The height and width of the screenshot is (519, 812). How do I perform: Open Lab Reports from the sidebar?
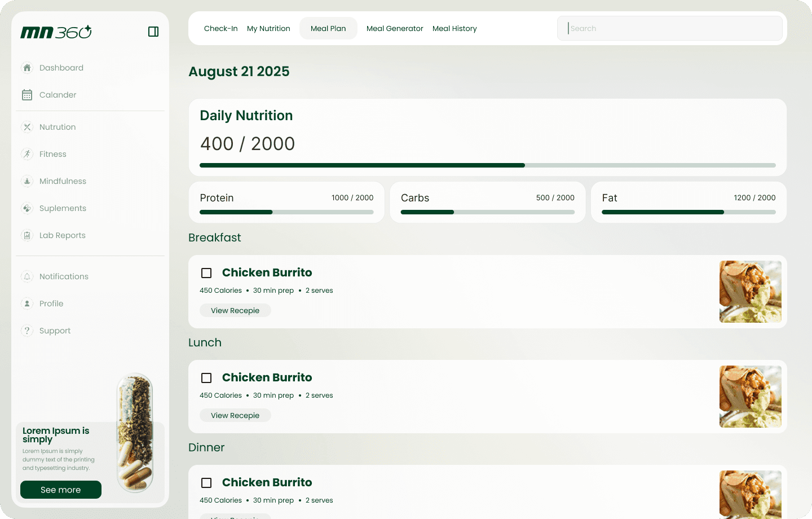(x=63, y=235)
